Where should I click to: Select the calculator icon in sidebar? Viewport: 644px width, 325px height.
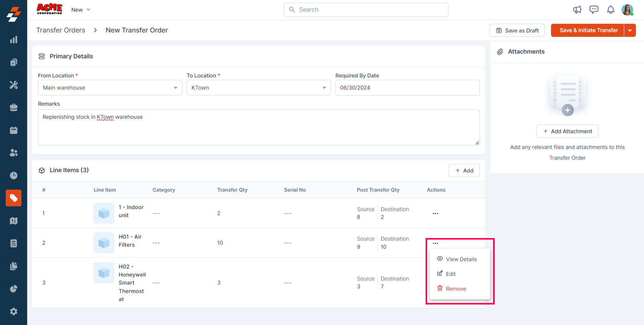[x=13, y=243]
